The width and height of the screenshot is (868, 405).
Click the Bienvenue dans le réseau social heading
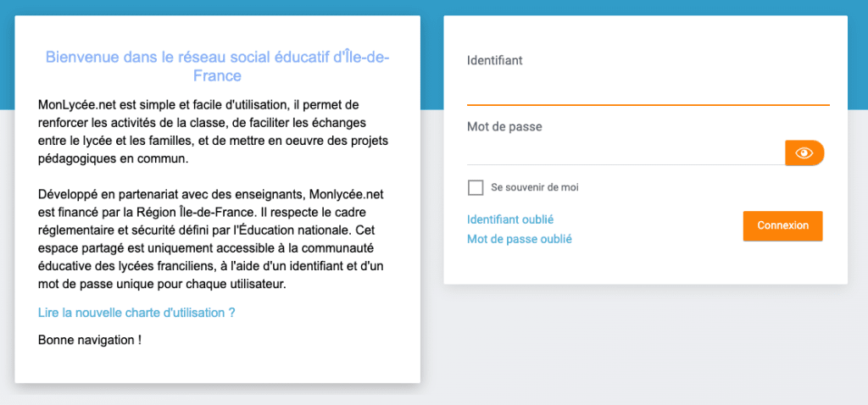[x=218, y=66]
